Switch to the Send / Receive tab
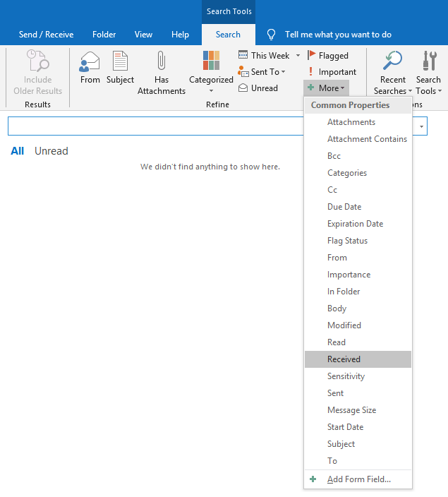 point(47,35)
